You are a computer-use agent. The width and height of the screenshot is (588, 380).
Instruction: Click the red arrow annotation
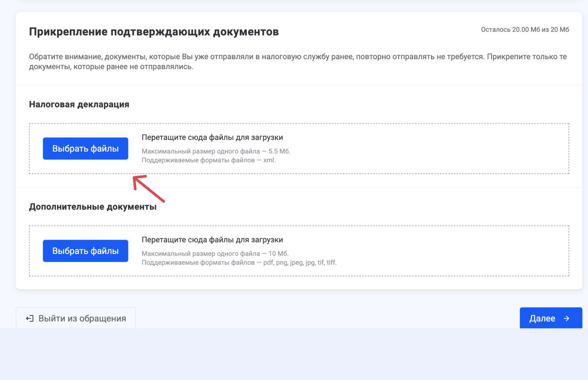(148, 189)
